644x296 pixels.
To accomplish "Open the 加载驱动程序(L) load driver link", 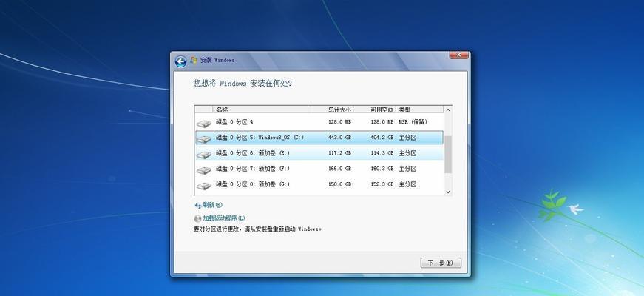I will 224,218.
